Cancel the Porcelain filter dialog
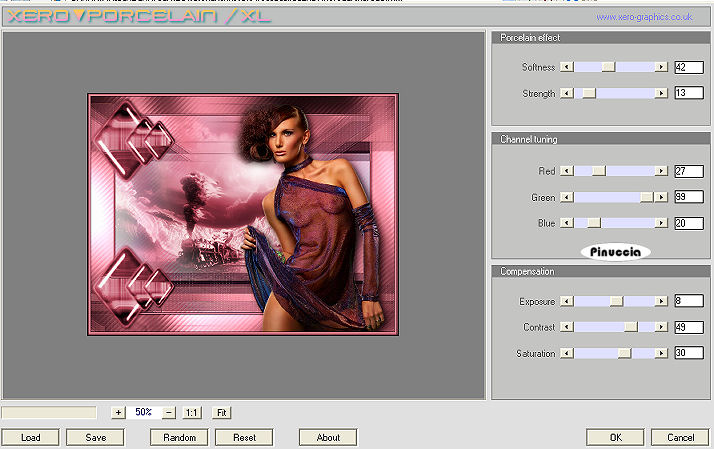 [681, 438]
